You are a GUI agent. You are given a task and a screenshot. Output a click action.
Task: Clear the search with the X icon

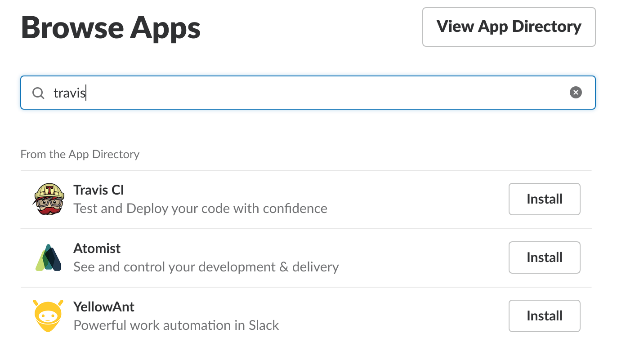click(x=576, y=92)
